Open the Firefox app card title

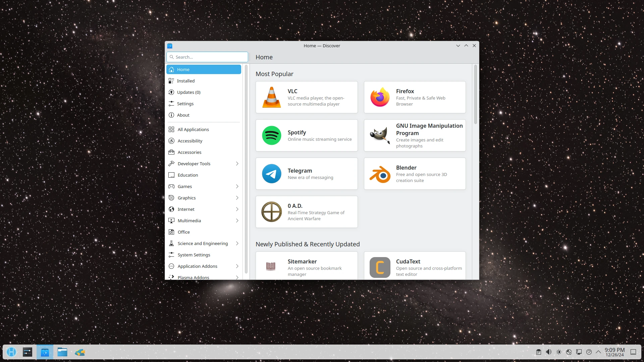(405, 91)
